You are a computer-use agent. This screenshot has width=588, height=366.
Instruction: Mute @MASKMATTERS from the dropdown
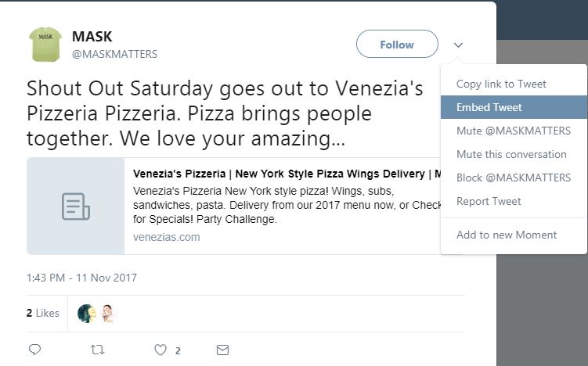[x=514, y=131]
